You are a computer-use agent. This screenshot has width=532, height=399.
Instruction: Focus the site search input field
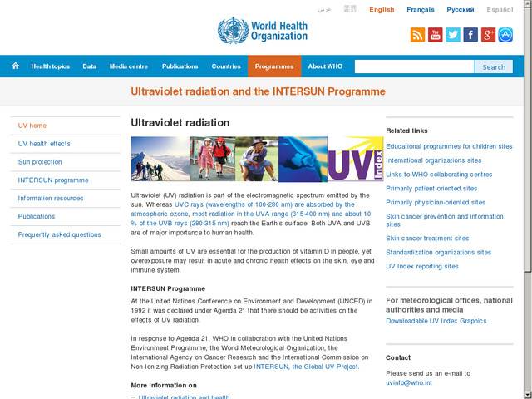414,66
